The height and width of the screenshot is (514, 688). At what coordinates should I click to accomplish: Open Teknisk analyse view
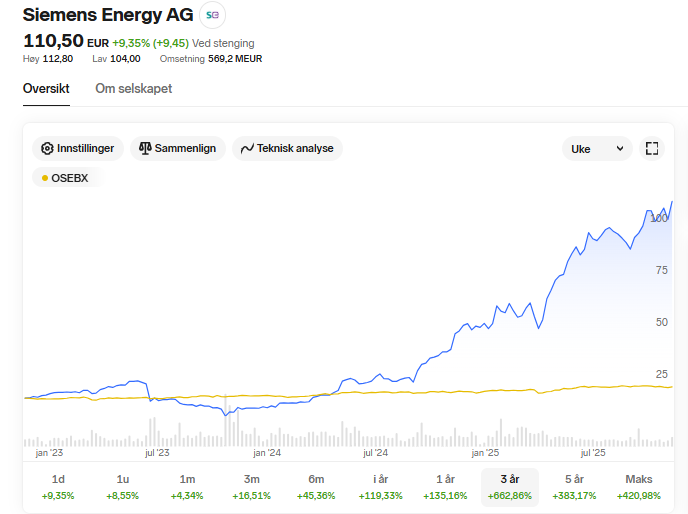(287, 149)
